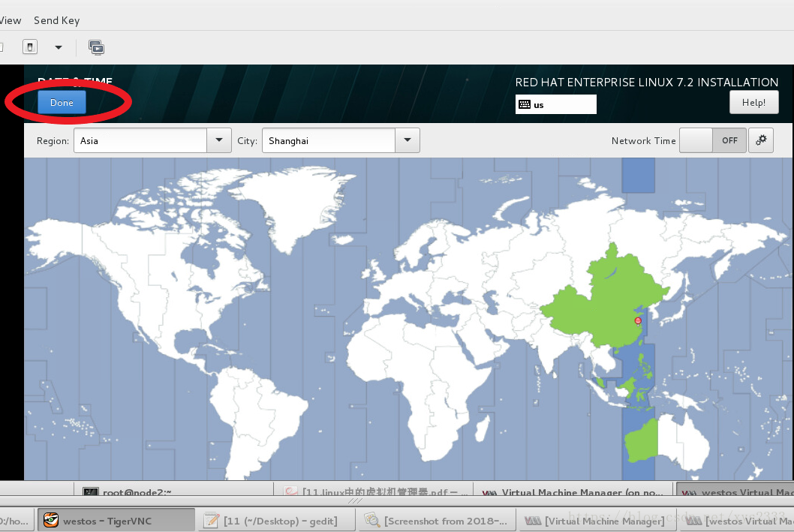The height and width of the screenshot is (532, 794).
Task: Expand the Region dropdown arrow
Action: coord(219,140)
